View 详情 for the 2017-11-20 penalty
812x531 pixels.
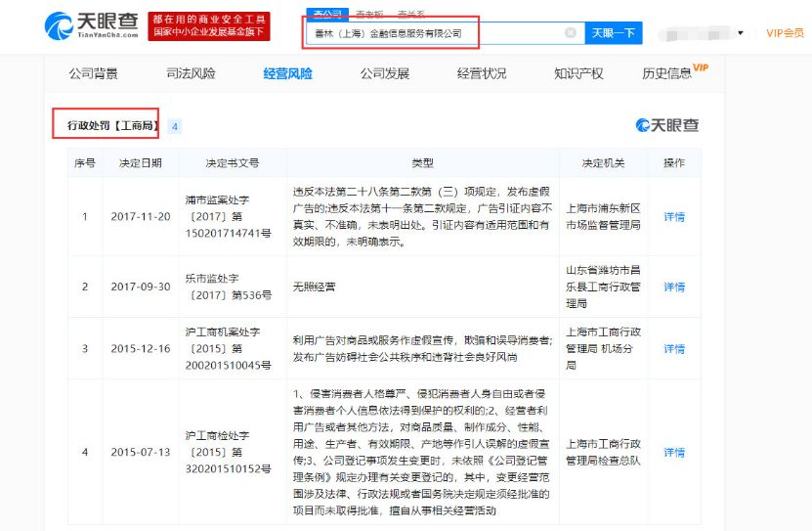(x=674, y=216)
